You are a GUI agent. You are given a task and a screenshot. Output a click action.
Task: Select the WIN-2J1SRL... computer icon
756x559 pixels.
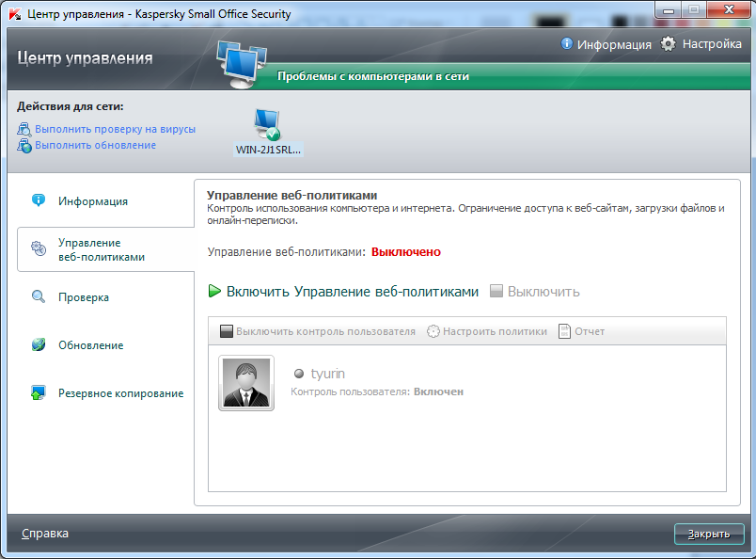pos(267,124)
